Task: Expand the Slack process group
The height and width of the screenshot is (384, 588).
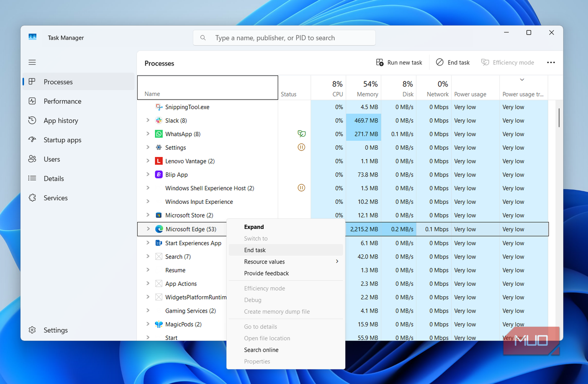Action: coord(148,121)
